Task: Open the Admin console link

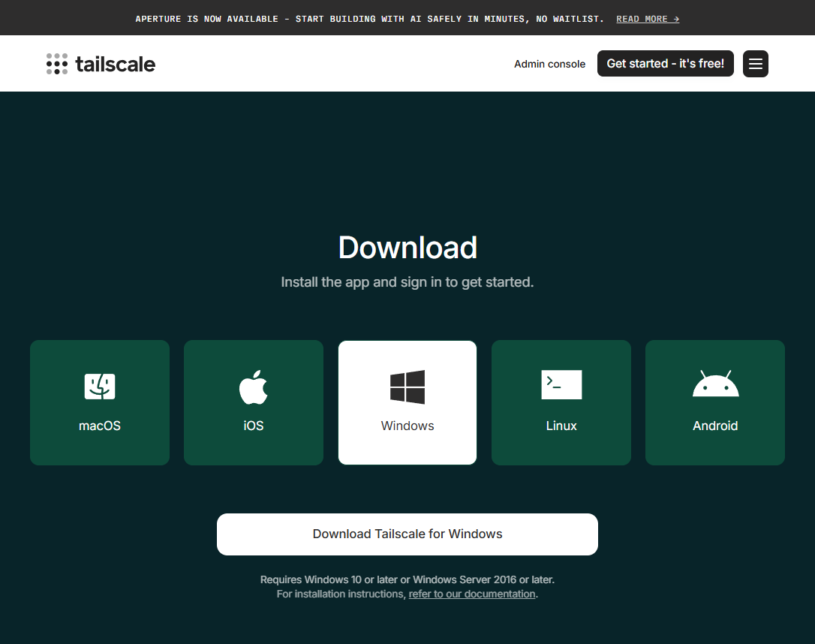Action: 549,64
